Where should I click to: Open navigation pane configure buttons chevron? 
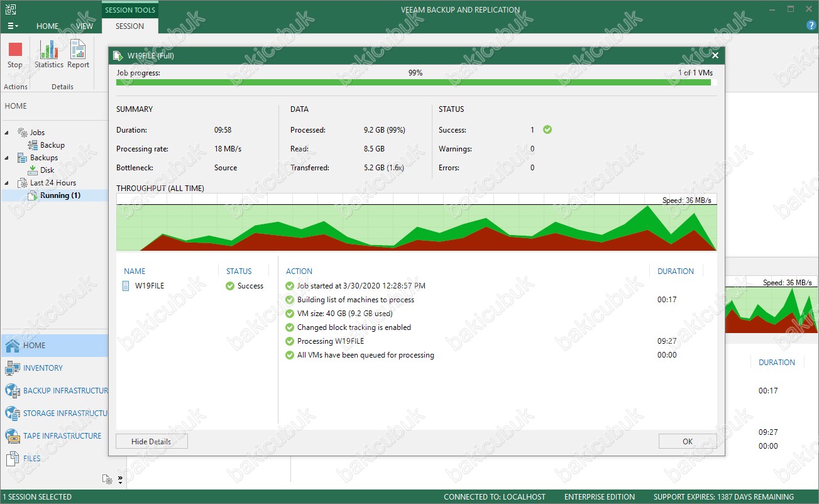pos(121,479)
